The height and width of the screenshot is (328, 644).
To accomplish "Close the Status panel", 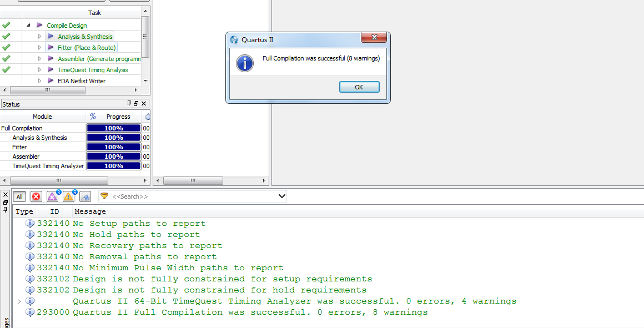I will (x=144, y=104).
